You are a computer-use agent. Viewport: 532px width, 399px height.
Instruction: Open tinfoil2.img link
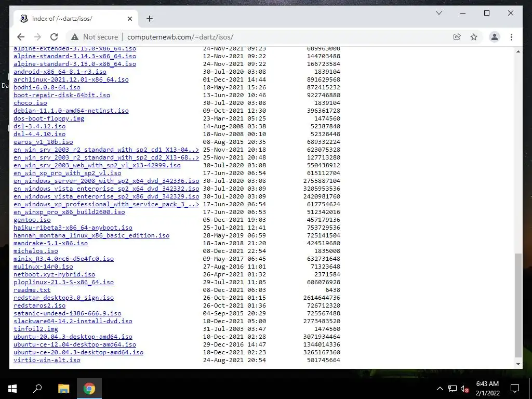pos(36,329)
